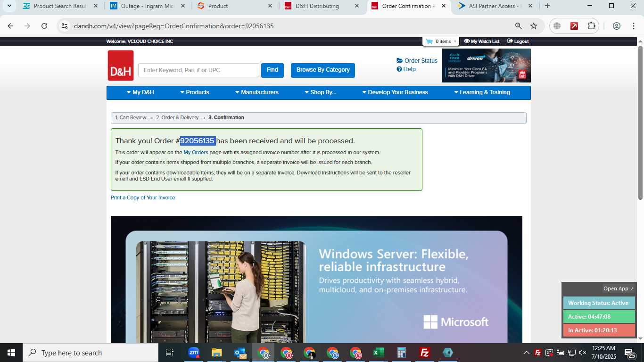This screenshot has height=362, width=644.
Task: Click the D&H logo
Action: pos(121,66)
